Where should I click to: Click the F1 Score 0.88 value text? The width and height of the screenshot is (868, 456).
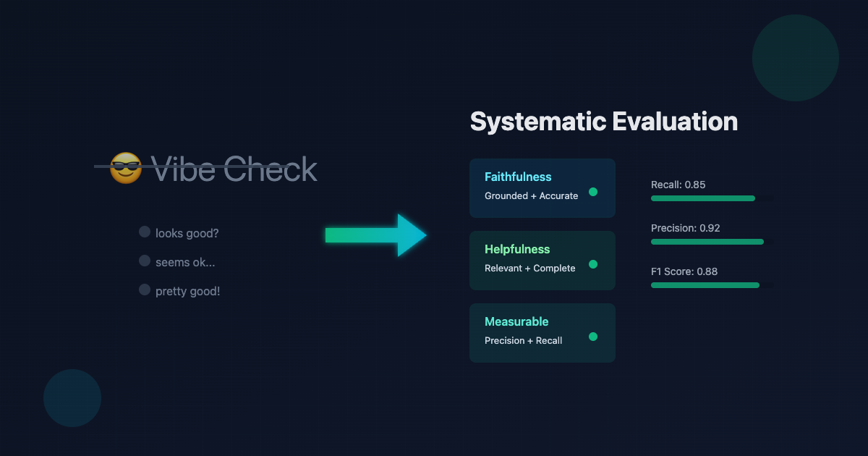(684, 271)
